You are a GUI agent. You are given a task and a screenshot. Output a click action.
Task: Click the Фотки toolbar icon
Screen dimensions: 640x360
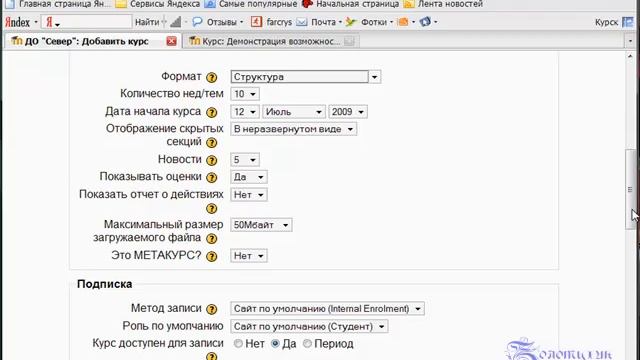pos(351,22)
